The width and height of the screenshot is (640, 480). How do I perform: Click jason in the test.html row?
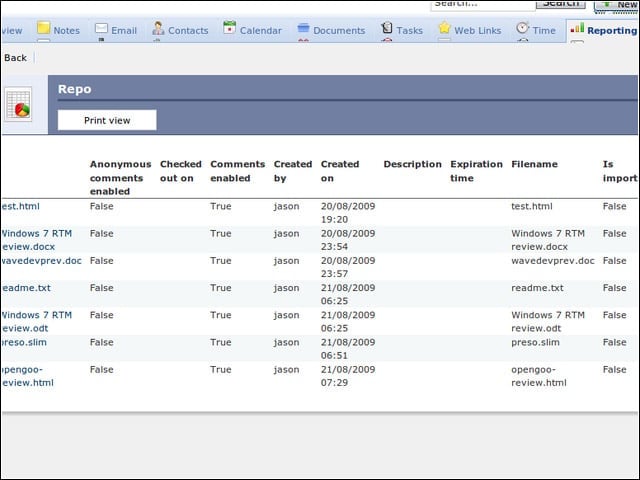click(287, 207)
